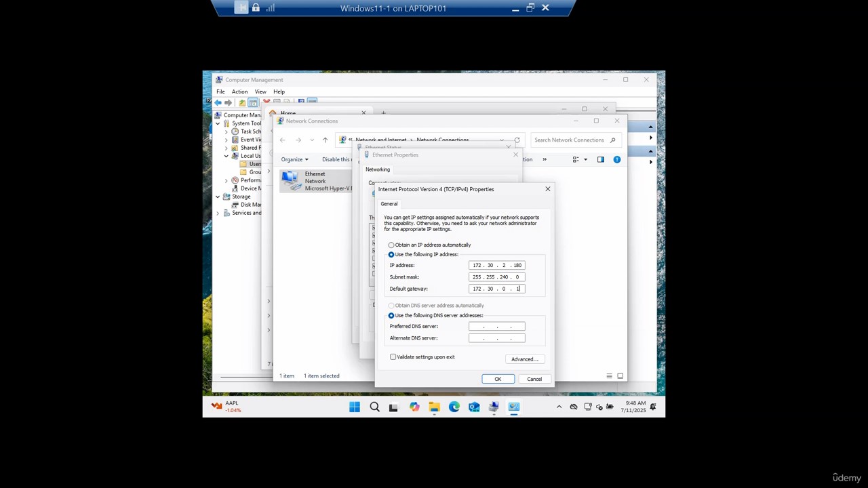
Task: Expand Event Viewer tree node
Action: 226,140
